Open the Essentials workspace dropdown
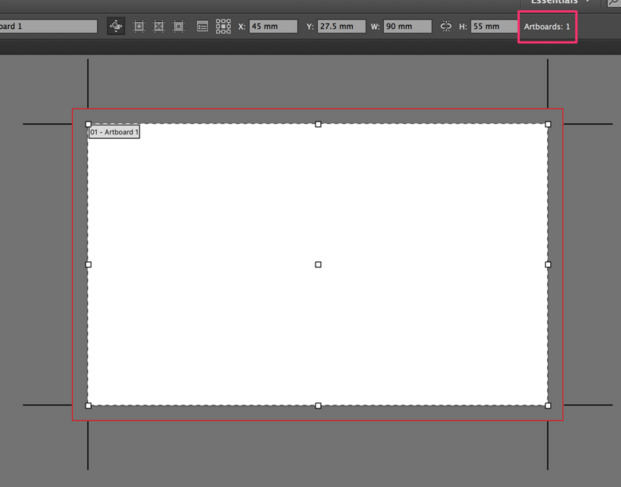621x487 pixels. click(560, 2)
